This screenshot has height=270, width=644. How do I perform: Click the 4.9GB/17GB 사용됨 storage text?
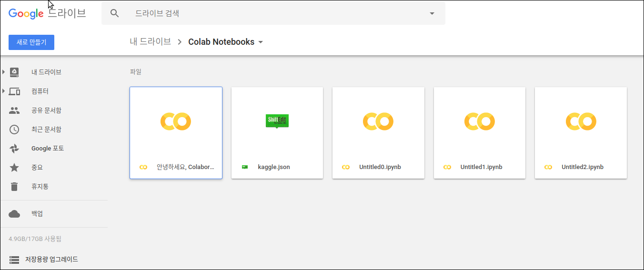35,239
